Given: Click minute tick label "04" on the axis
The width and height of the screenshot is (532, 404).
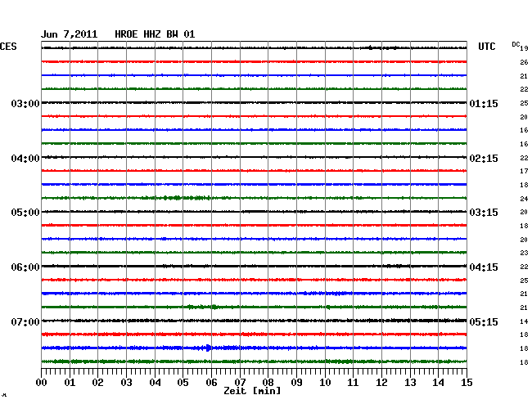Looking at the screenshot, I should (155, 383).
